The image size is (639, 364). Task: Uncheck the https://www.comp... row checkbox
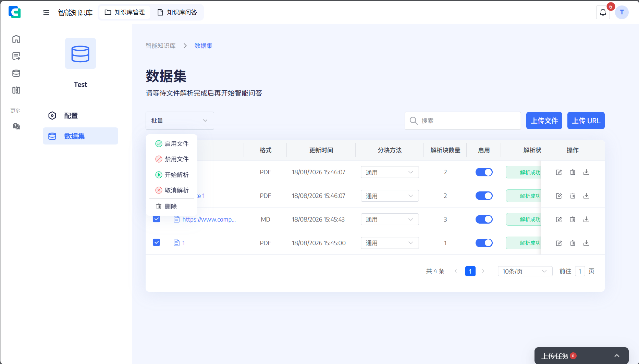click(156, 219)
